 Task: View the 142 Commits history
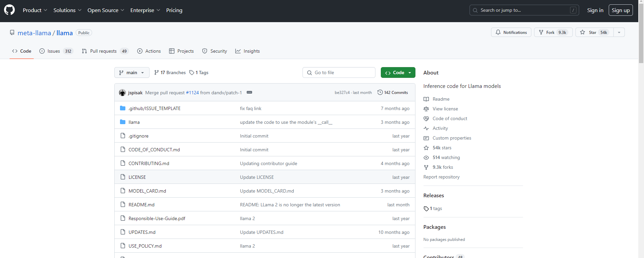pos(393,92)
